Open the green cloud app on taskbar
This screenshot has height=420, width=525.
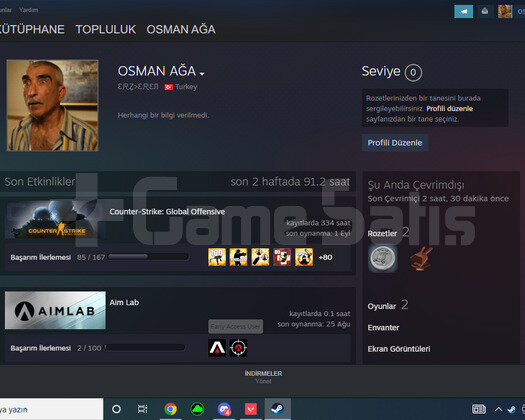pyautogui.click(x=197, y=409)
